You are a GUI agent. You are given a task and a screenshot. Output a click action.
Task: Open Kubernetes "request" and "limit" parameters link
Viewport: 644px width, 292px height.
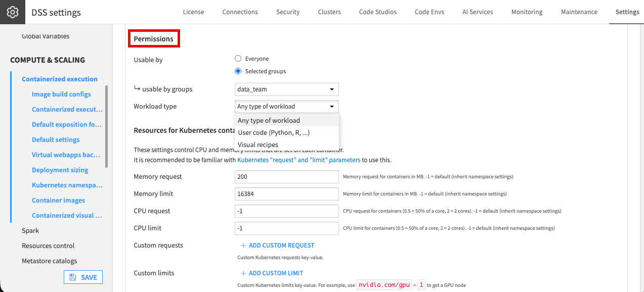click(x=299, y=160)
